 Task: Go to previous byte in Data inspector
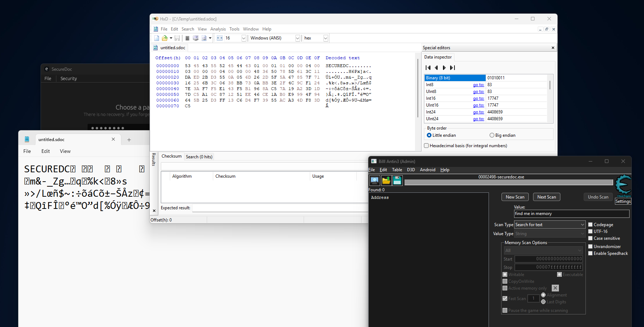[436, 67]
